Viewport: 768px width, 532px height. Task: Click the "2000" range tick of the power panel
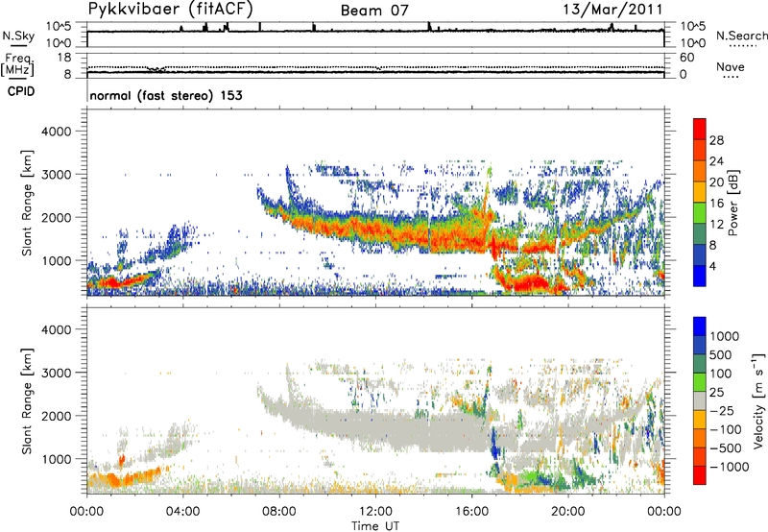(x=57, y=217)
